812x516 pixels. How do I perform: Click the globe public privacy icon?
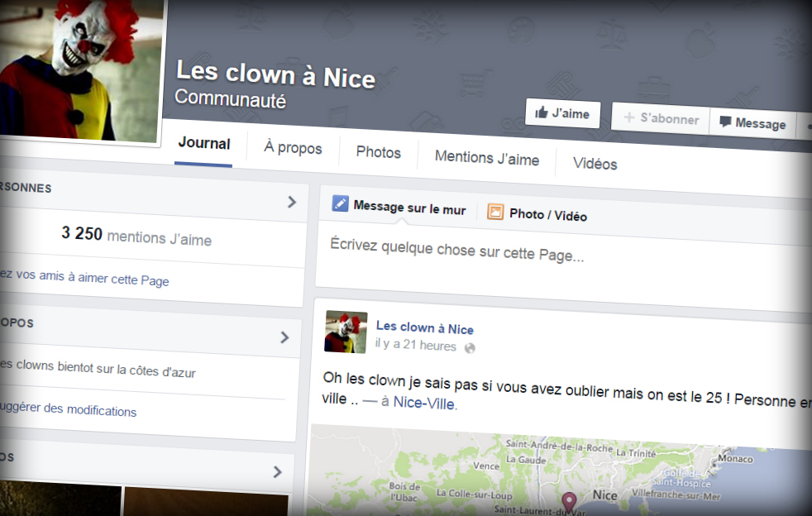(470, 348)
